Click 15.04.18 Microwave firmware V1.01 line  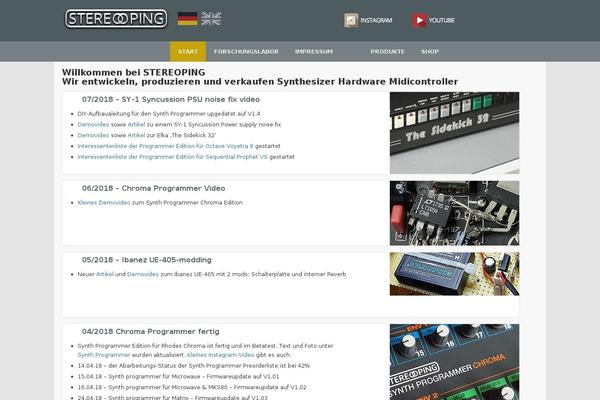coord(178,376)
